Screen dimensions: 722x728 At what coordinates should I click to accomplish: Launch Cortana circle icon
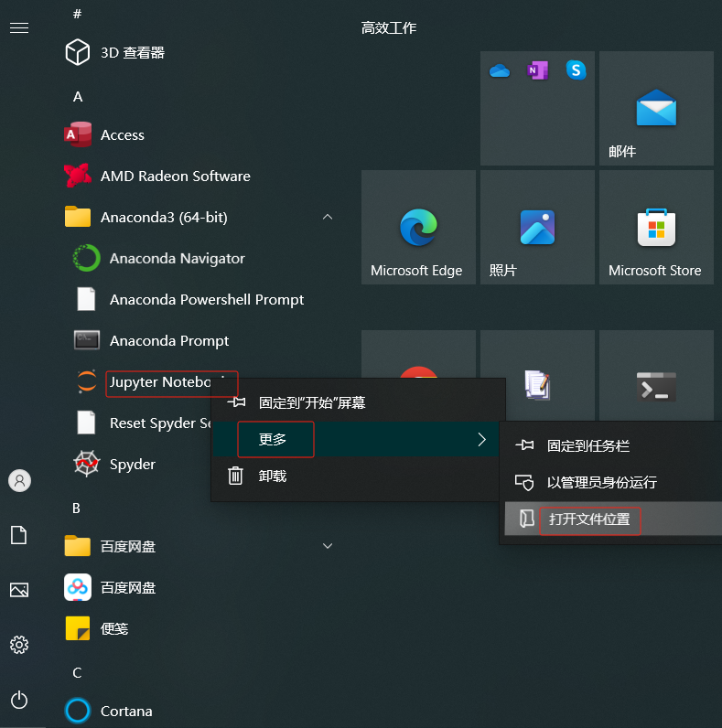78,711
